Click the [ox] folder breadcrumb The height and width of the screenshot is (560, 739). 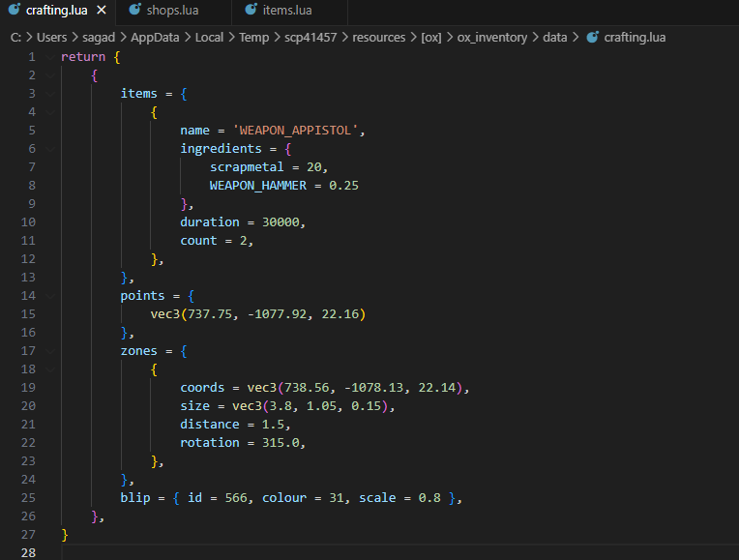tap(431, 37)
